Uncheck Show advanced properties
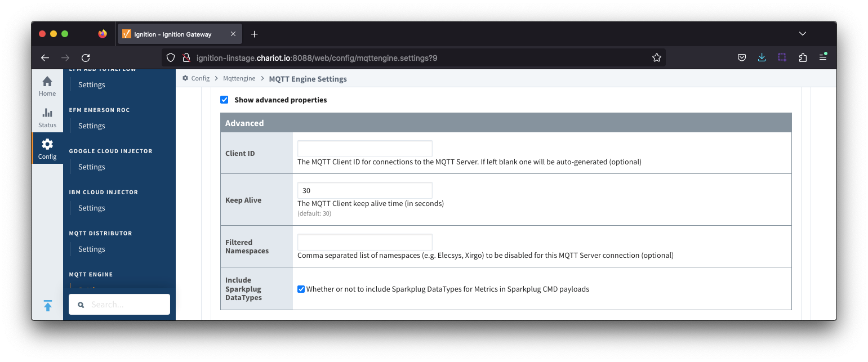 224,100
